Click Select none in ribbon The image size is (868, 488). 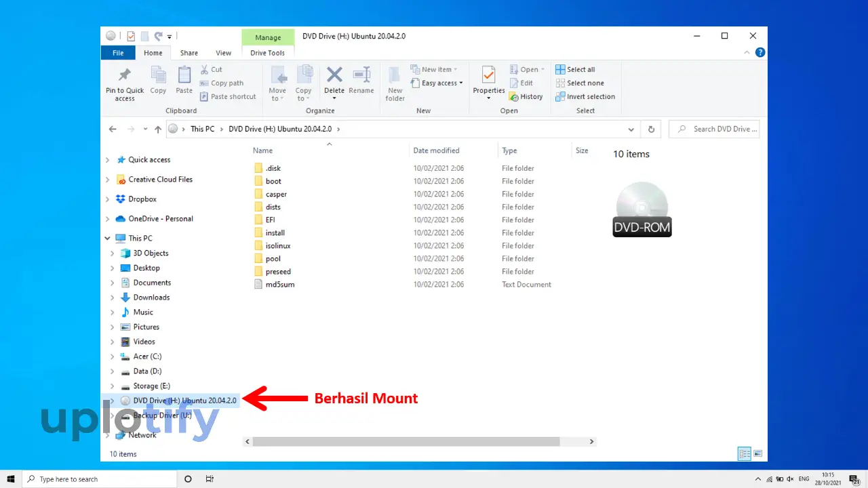580,83
